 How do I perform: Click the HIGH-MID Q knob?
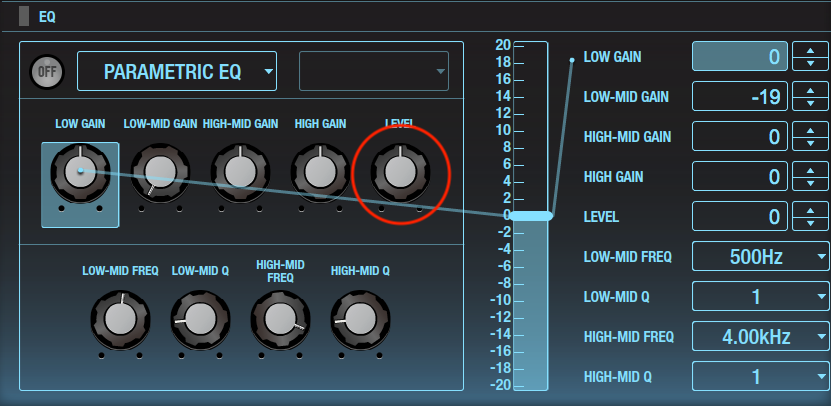pos(360,320)
